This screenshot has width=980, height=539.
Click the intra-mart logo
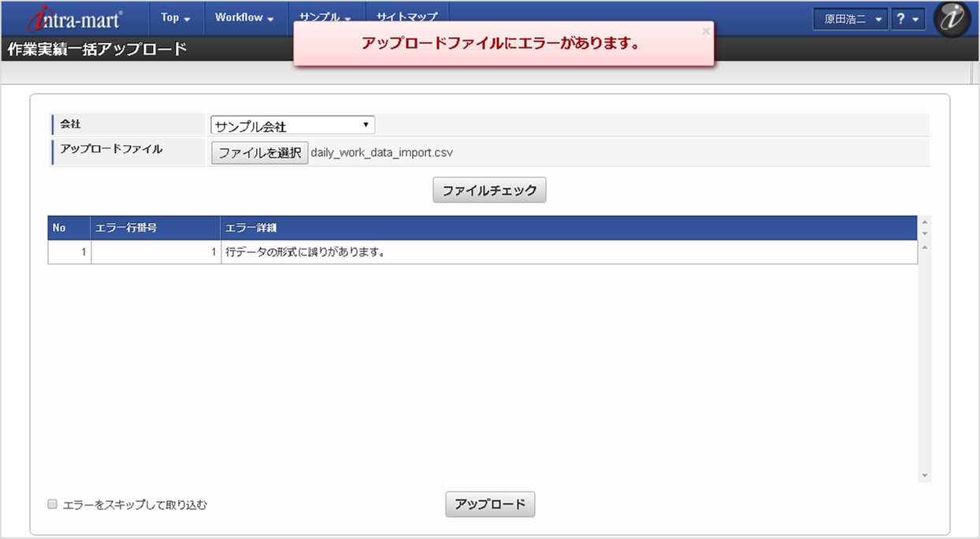pyautogui.click(x=76, y=18)
